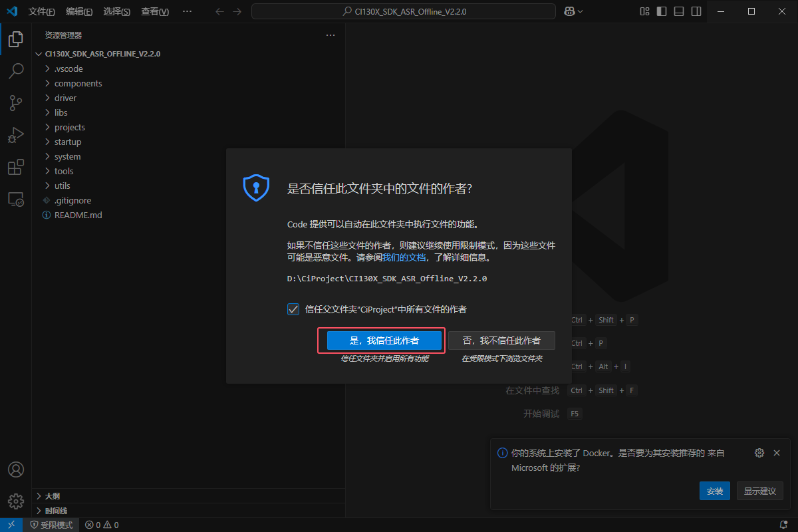Collapse the CI130X_SDK_ASR_OFFLINE_V2.2.0 root folder
The image size is (798, 532).
click(x=190, y=54)
